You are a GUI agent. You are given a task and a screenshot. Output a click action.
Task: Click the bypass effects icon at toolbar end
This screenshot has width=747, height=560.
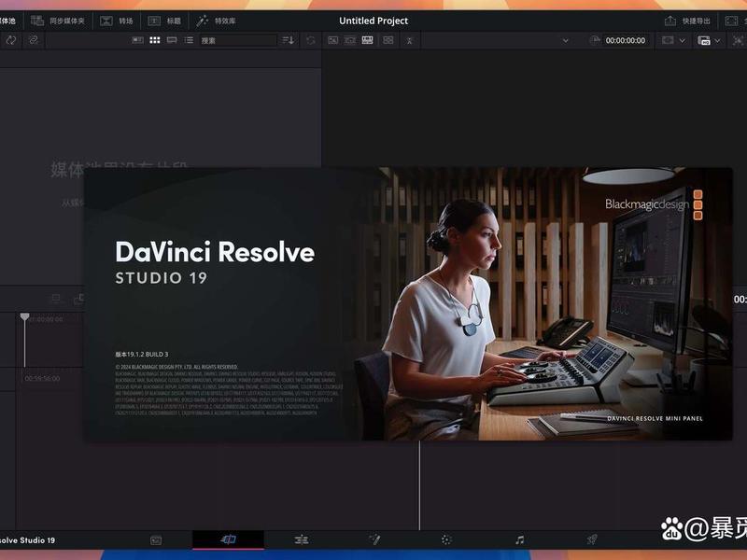pyautogui.click(x=738, y=40)
